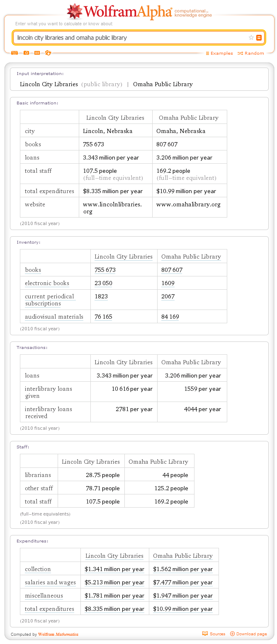This screenshot has width=277, height=644.
Task: Click Expenditures header 'Lincoln City Libraries'
Action: (114, 556)
